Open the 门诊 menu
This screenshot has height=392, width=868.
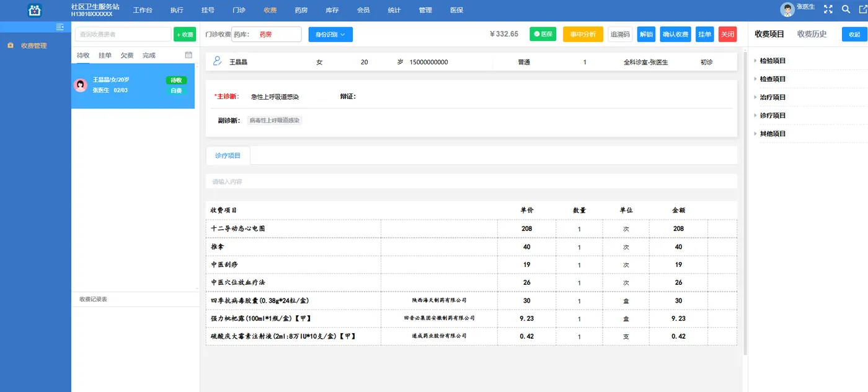coord(239,11)
